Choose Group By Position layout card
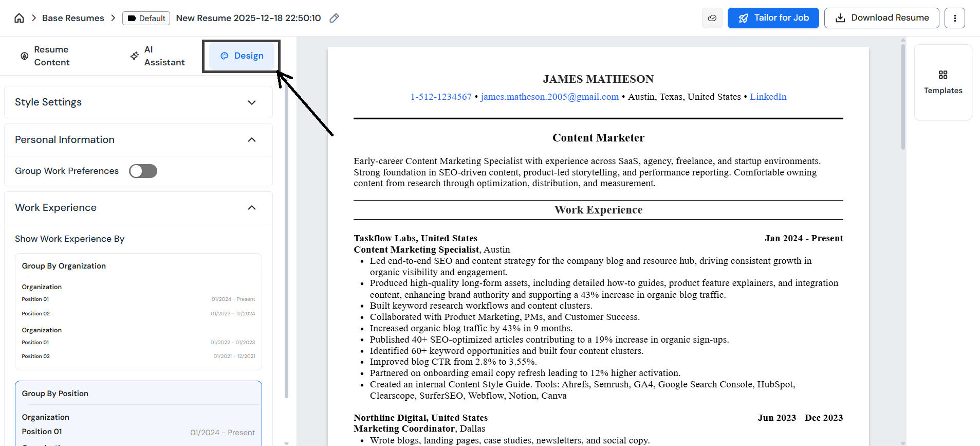Viewport: 980px width, 446px height. [x=138, y=413]
